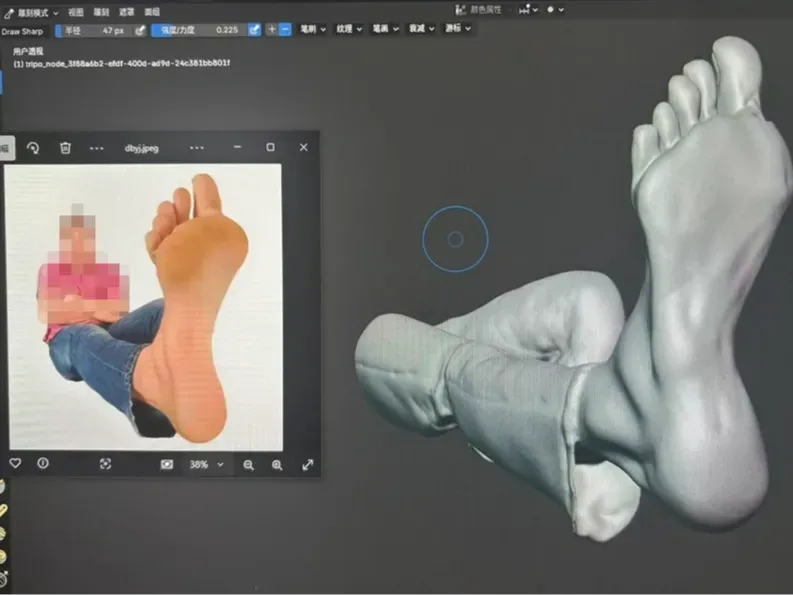Toggle pressure sensitivity for strength
Image resolution: width=793 pixels, height=595 pixels.
(x=254, y=30)
